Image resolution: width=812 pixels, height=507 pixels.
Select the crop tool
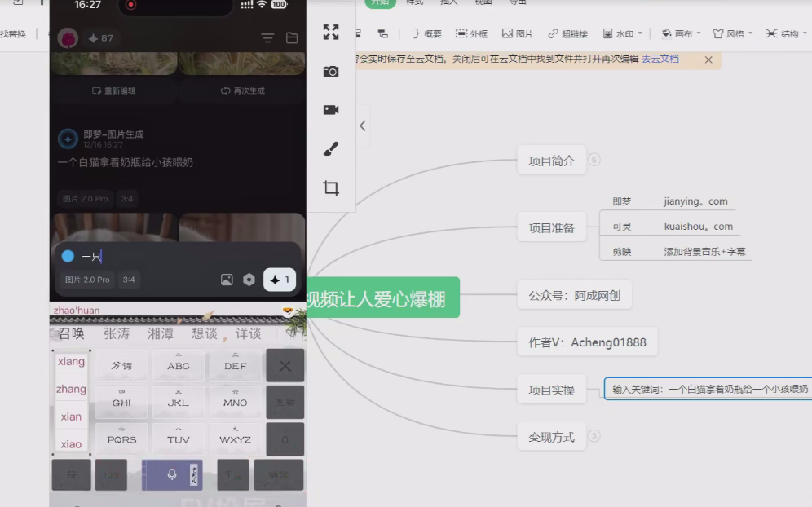330,187
